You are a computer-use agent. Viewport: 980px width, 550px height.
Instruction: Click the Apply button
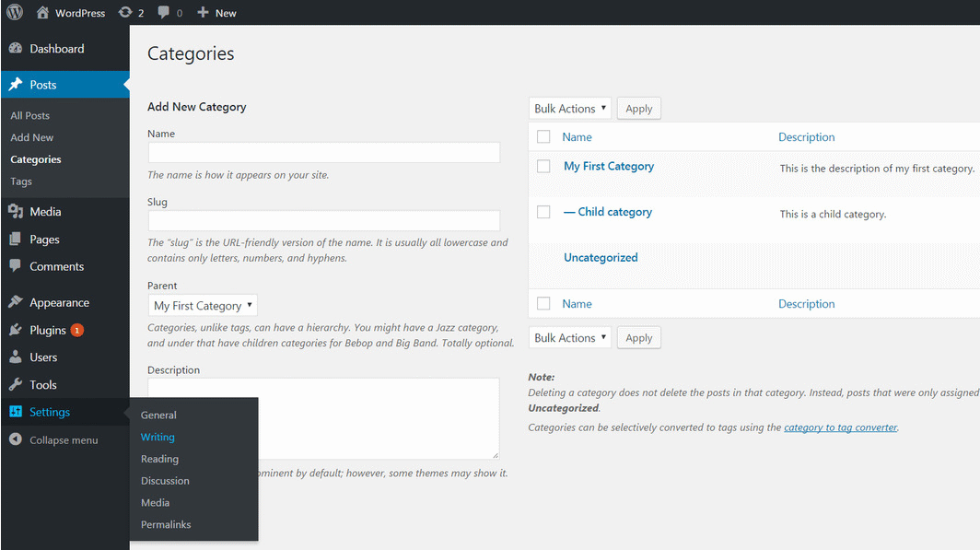[638, 108]
